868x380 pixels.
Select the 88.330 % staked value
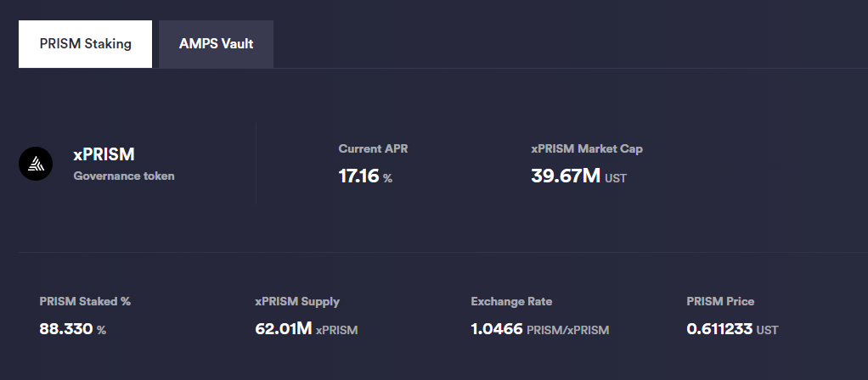coord(72,329)
